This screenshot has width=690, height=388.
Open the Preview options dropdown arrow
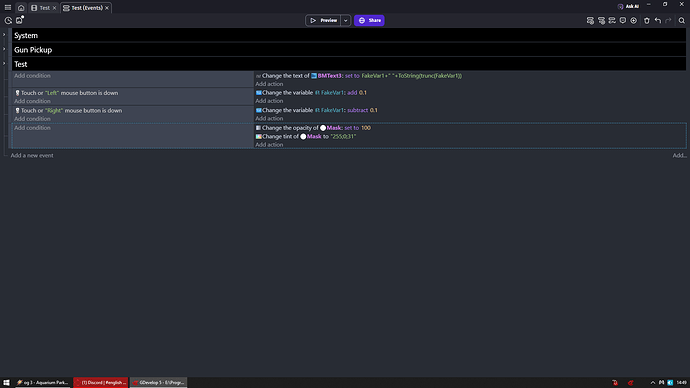tap(345, 20)
